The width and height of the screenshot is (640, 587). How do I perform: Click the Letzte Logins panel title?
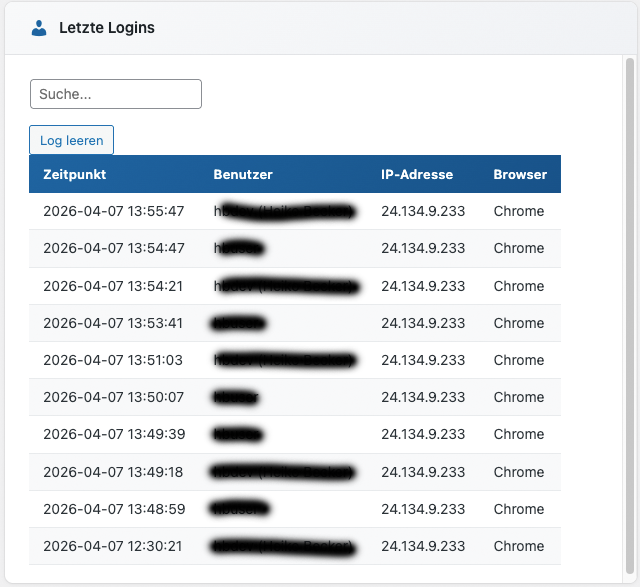107,28
